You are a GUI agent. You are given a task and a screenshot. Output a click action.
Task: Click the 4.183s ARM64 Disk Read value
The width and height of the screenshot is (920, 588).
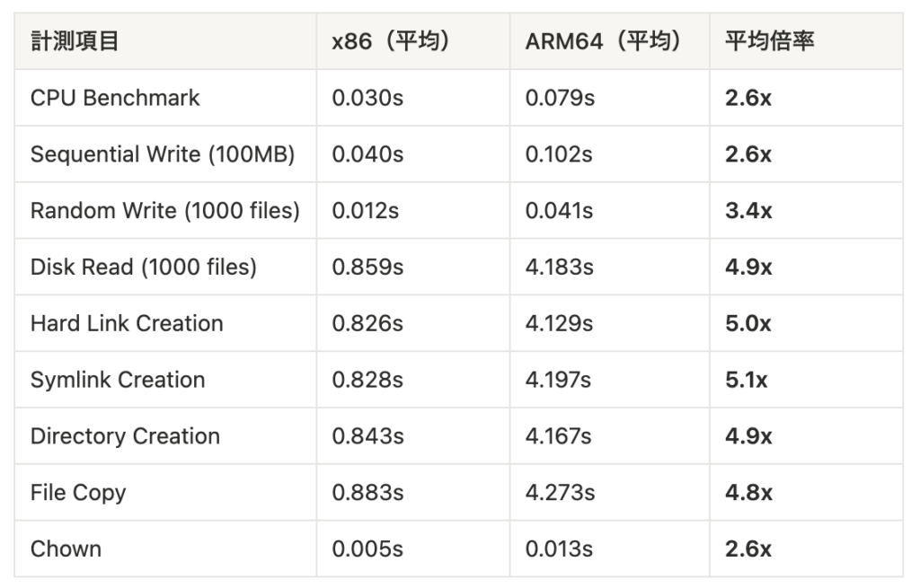coord(559,268)
